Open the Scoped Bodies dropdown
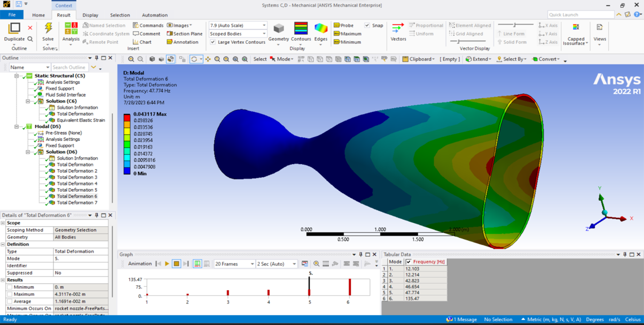The height and width of the screenshot is (325, 644). point(238,34)
